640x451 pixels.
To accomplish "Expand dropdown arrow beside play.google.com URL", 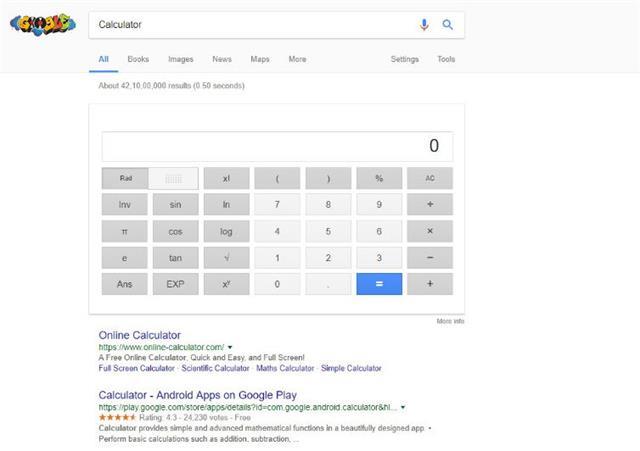I will point(403,407).
